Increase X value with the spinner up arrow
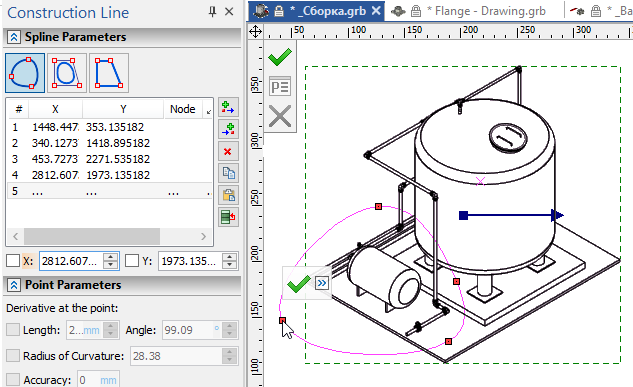This screenshot has width=633, height=387. [x=111, y=257]
